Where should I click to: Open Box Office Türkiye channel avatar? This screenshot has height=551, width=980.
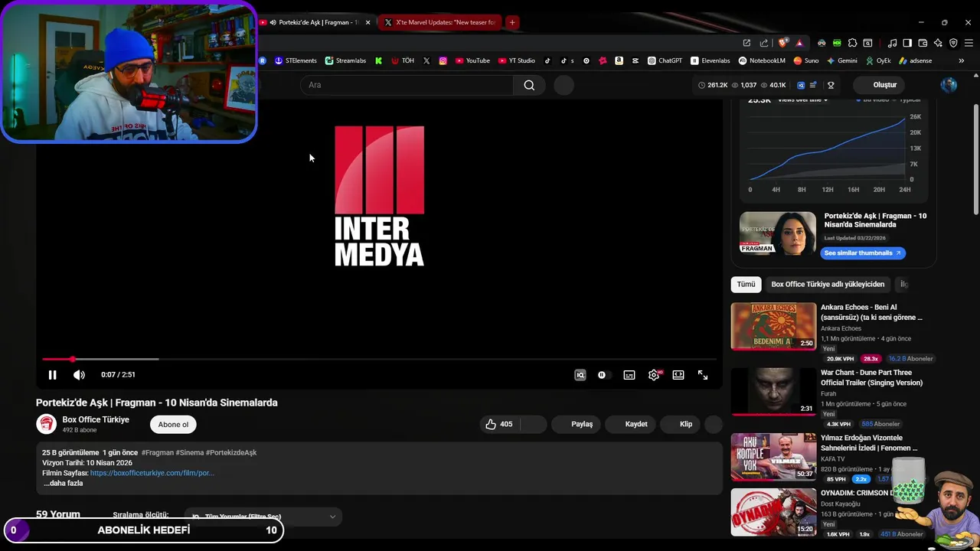tap(47, 424)
